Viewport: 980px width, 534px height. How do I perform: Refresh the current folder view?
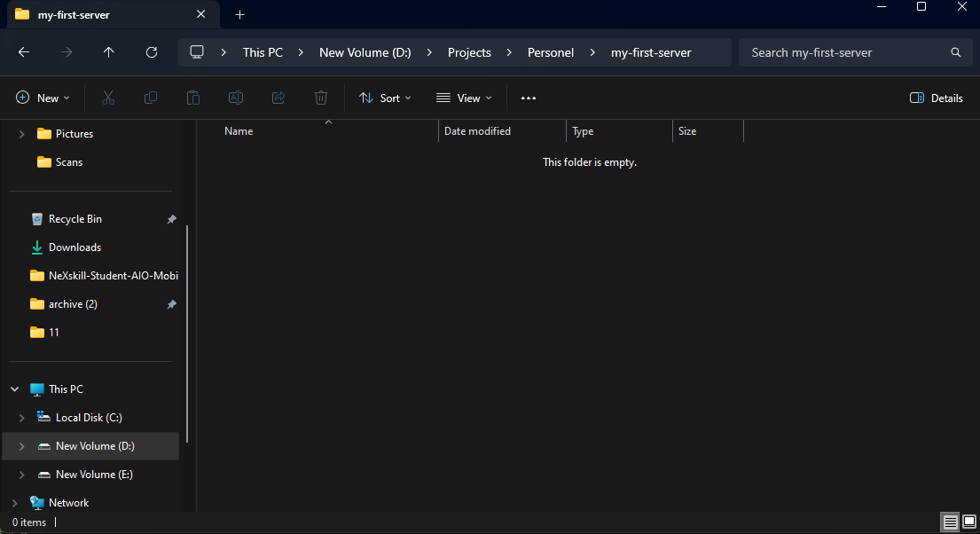[151, 52]
